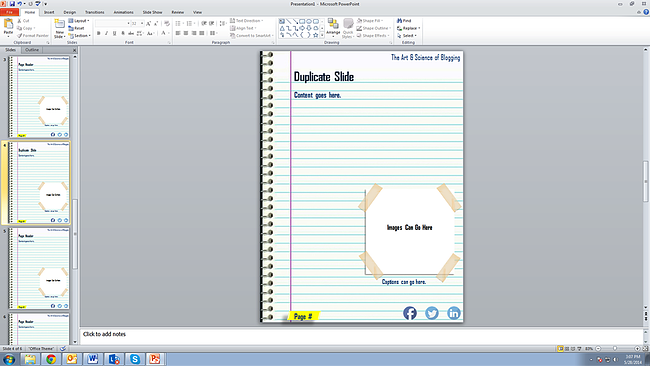Click the Facebook icon on the slide
Screen dimensions: 650x366
tap(410, 313)
